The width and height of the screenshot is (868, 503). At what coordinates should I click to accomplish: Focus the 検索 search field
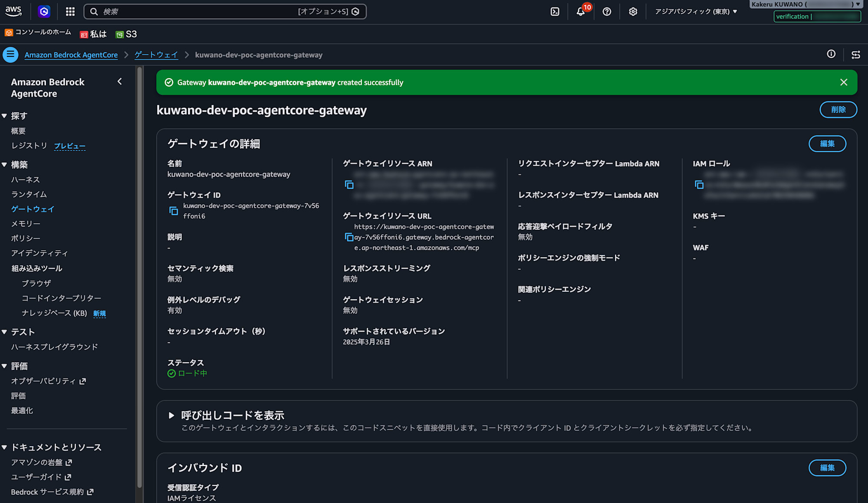pyautogui.click(x=225, y=12)
